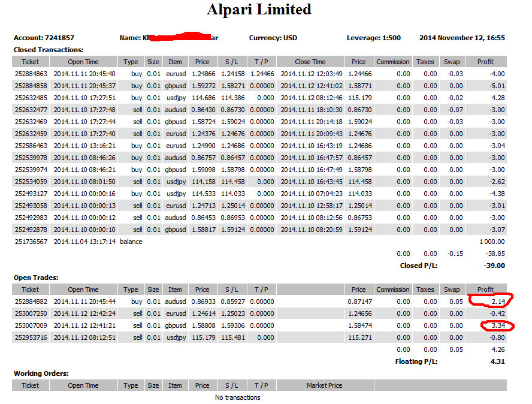The height and width of the screenshot is (404, 532).
Task: Select the 4.31 floating P/L value
Action: (x=498, y=361)
